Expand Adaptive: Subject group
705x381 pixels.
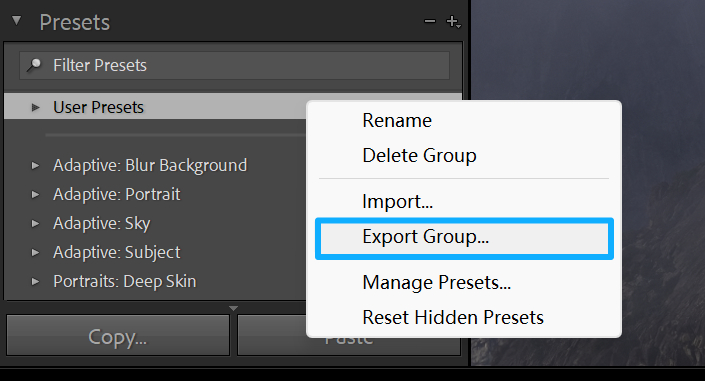36,252
